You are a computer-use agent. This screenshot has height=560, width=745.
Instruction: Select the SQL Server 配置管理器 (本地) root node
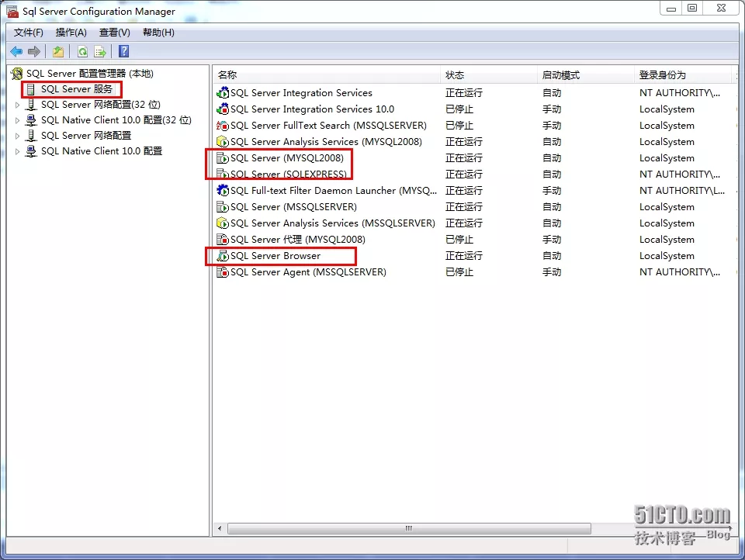[x=90, y=73]
